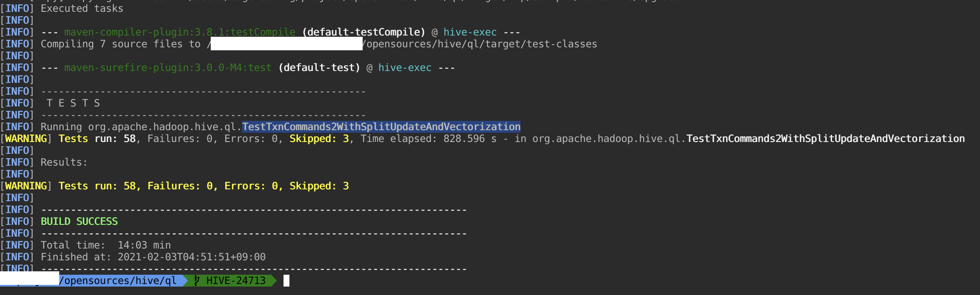Click 'maven-compiler-plugin:3.8.1:testCompile' text
The height and width of the screenshot is (295, 980).
click(180, 32)
